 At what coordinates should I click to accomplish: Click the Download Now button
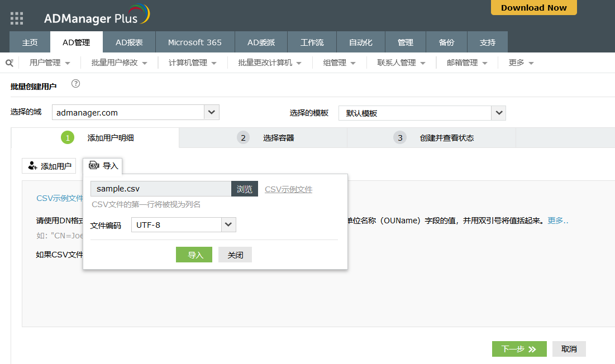click(533, 8)
